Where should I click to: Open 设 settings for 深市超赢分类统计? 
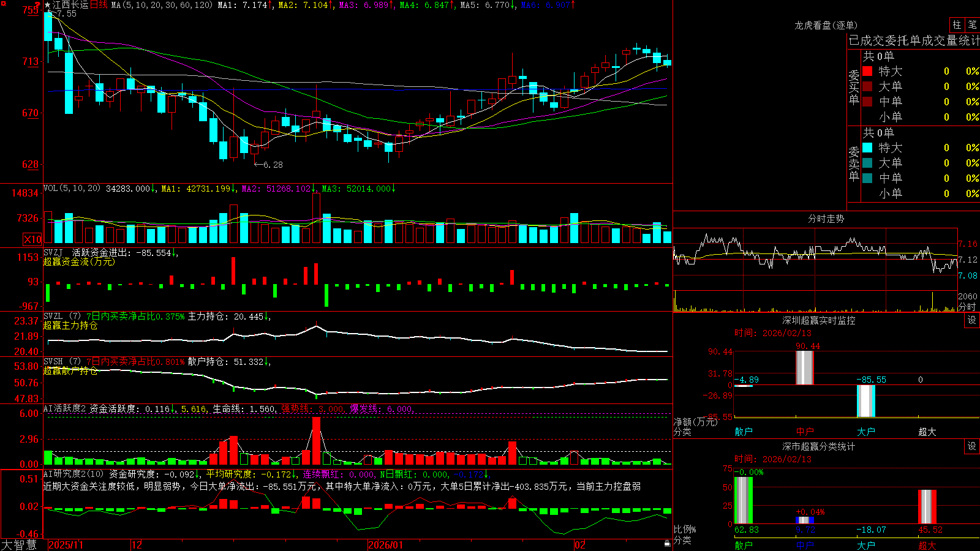pos(972,446)
